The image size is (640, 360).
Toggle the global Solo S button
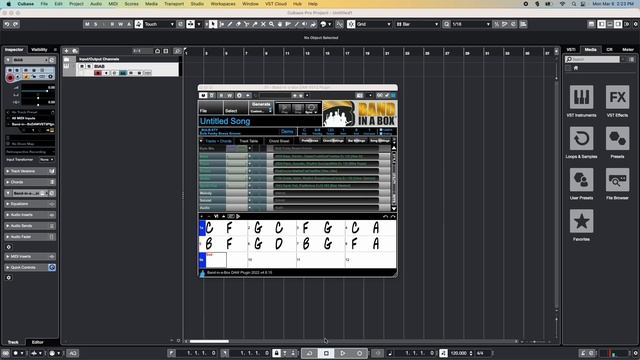pos(96,24)
